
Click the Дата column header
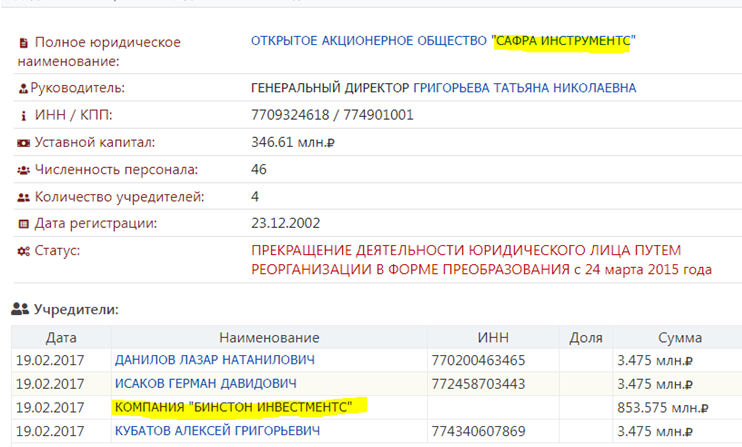coord(61,338)
